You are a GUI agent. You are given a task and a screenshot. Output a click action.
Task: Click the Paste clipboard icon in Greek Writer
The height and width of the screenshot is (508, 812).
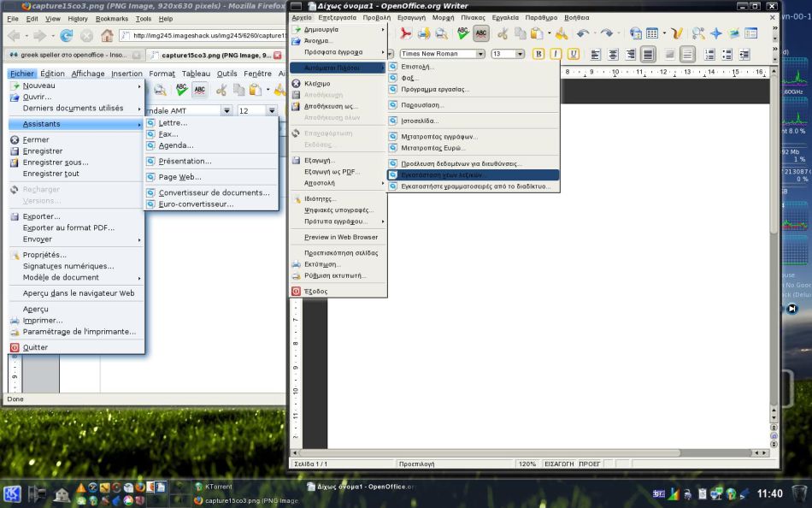pos(537,33)
